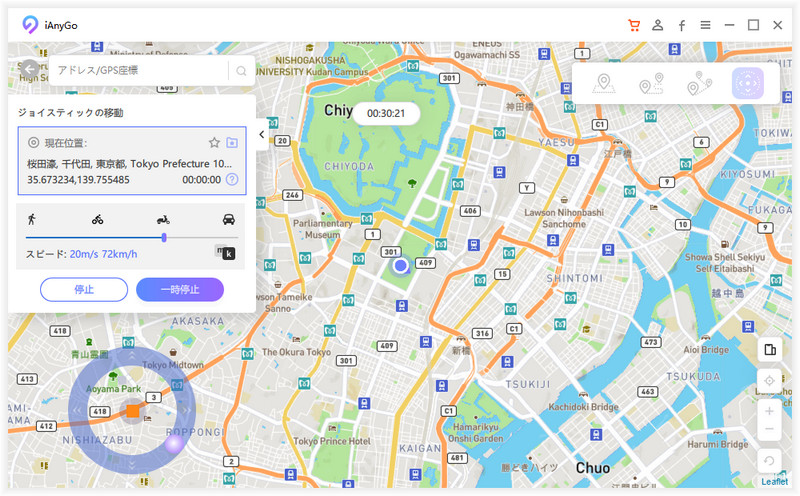Open the user account icon

point(658,25)
